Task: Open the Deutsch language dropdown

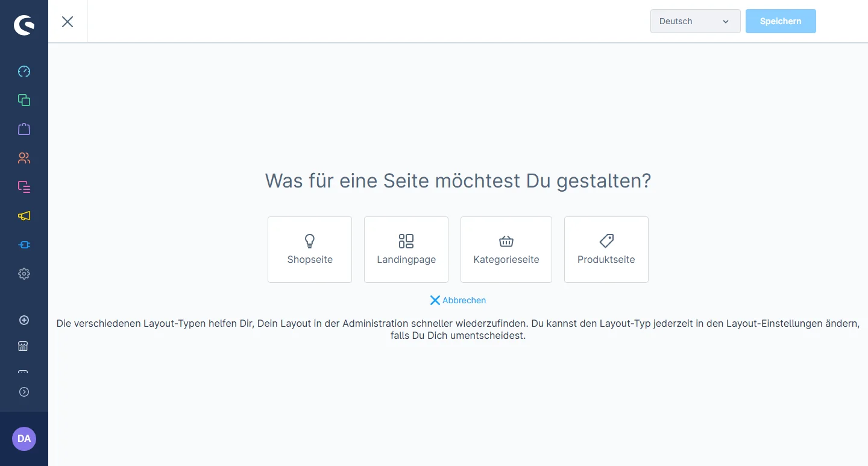Action: (695, 21)
